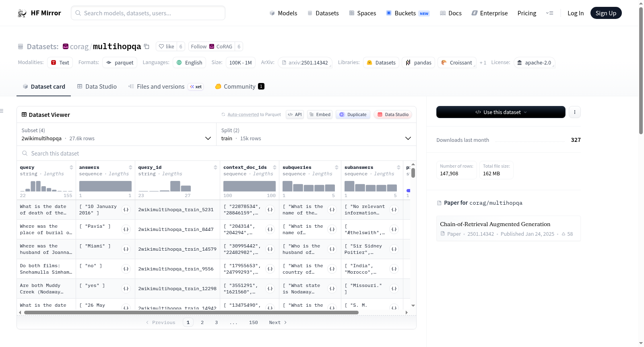Open Enterprise in top navigation
This screenshot has width=644, height=347.
(x=489, y=13)
